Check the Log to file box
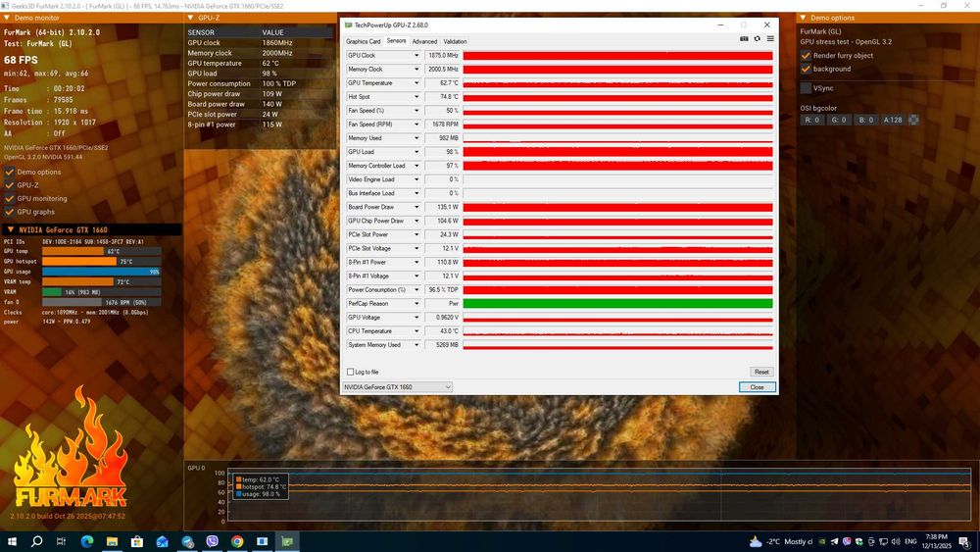Viewport: 980px width, 552px height. pyautogui.click(x=350, y=372)
